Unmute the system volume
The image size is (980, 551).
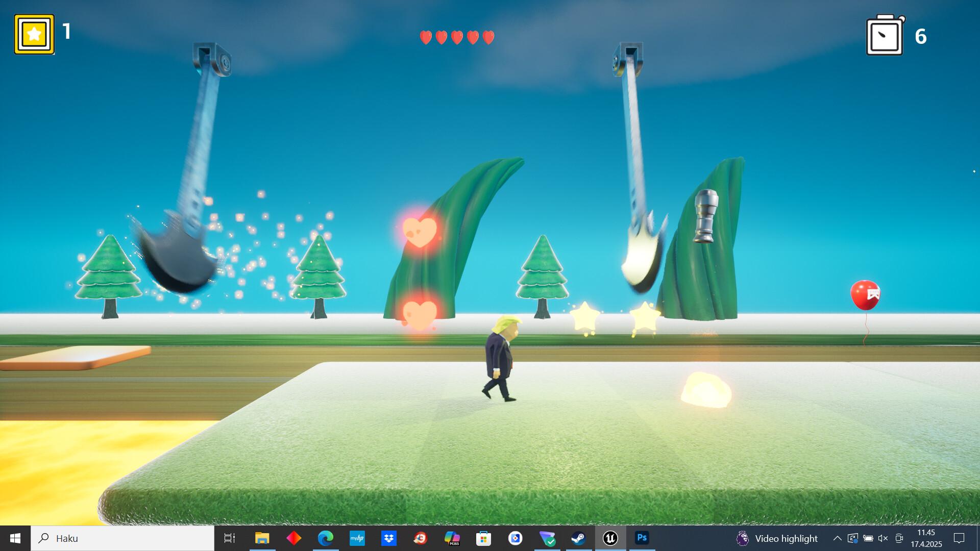click(x=883, y=538)
